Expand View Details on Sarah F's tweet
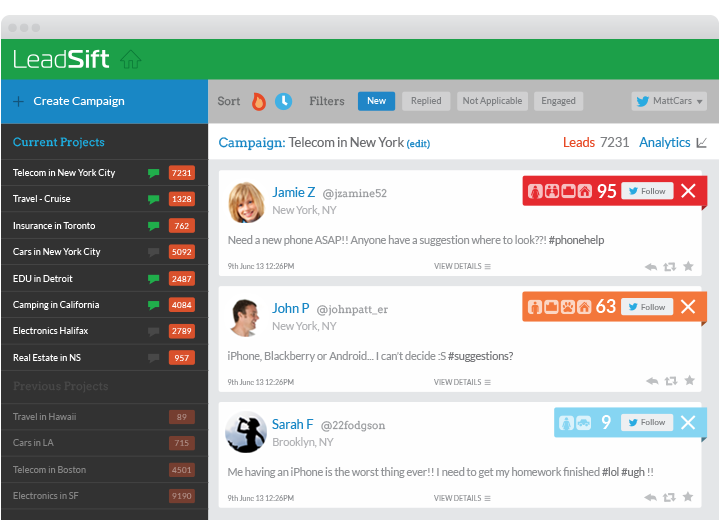Viewport: 720px width, 520px height. coord(462,498)
